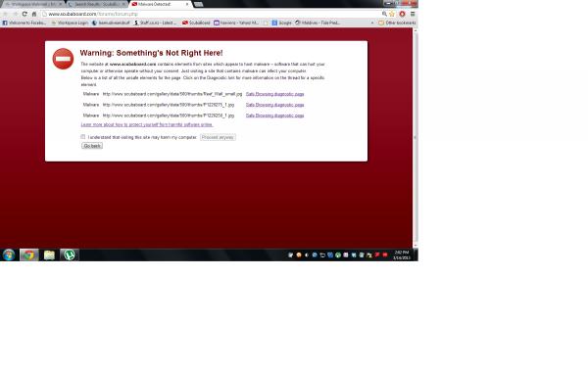Click the page vertical scrollbar
588x369 pixels.
(x=416, y=138)
